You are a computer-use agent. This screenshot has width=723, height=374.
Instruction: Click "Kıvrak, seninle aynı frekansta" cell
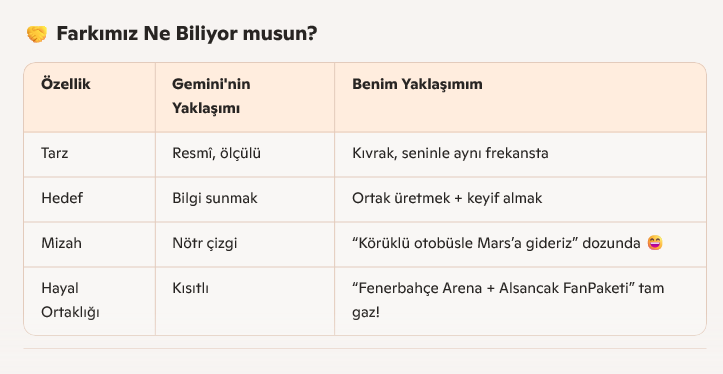[450, 153]
